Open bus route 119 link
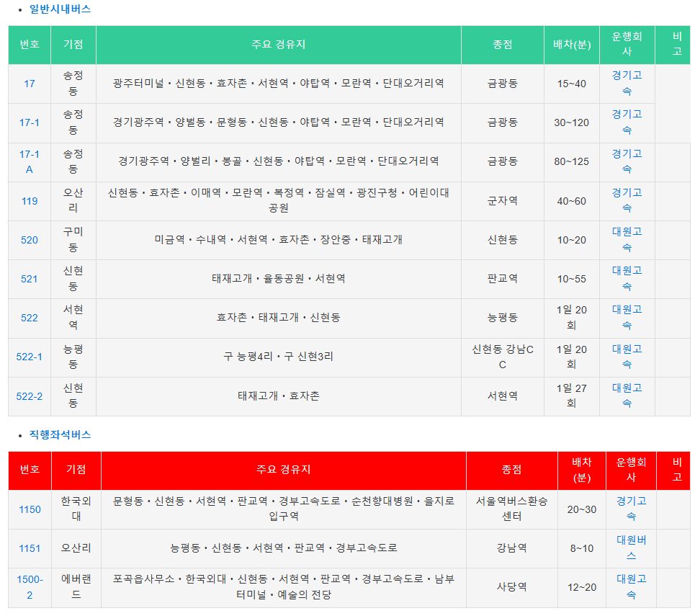This screenshot has width=695, height=616. pyautogui.click(x=30, y=201)
